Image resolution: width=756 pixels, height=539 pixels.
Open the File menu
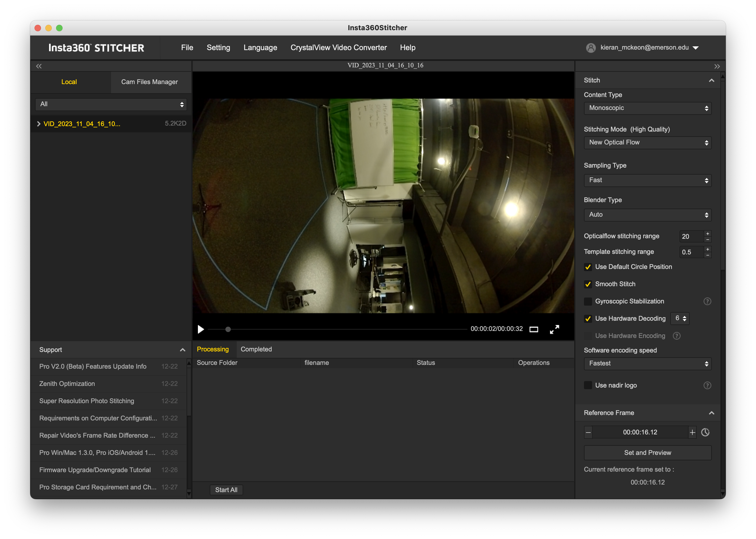point(187,48)
